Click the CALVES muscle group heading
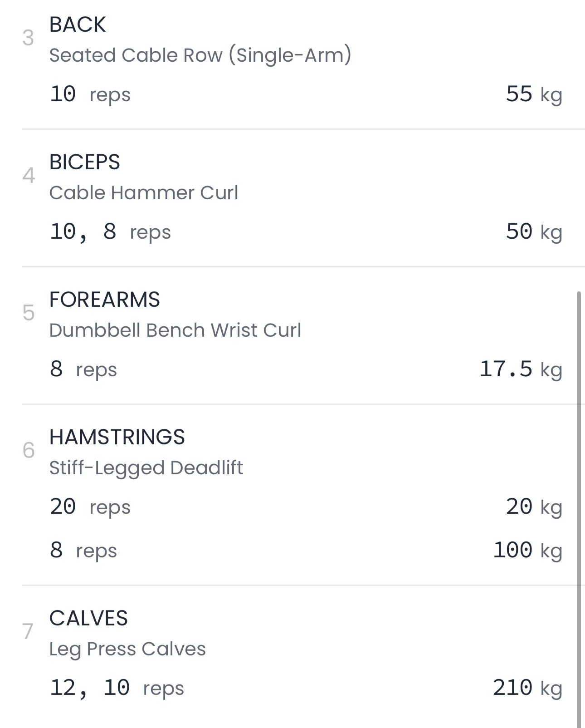 pyautogui.click(x=88, y=618)
